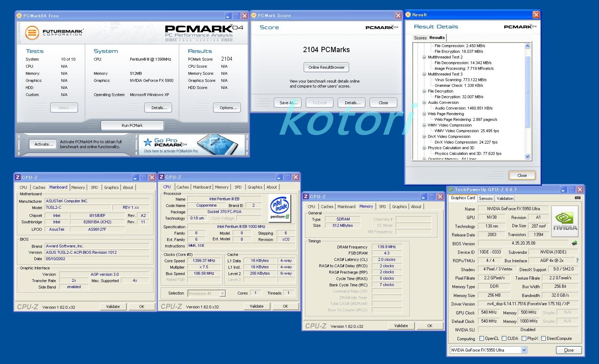Viewport: 599px width, 364px height.
Task: Click the Driver Version field in GPU-Z
Action: (528, 304)
